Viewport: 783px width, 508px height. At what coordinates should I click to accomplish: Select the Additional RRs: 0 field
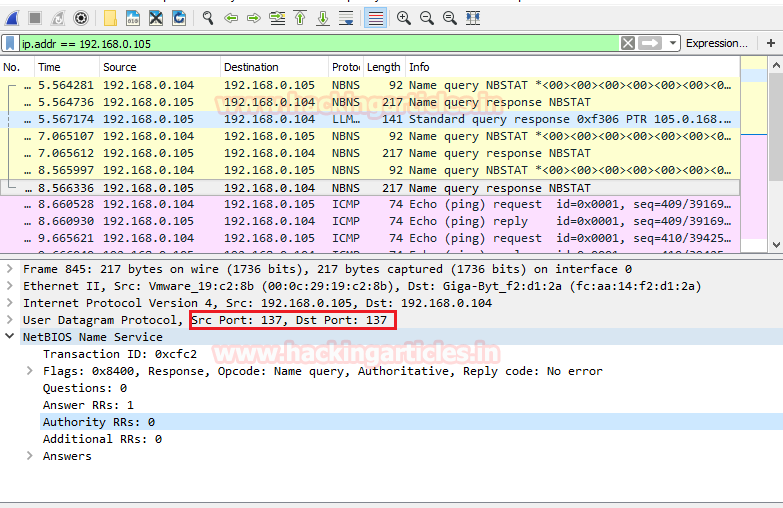click(102, 439)
